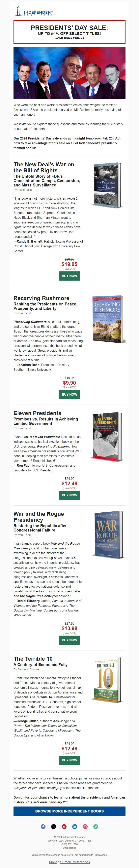The width and height of the screenshot is (139, 868).
Task: Click Buy Now under Recarving Rushmore
Action: click(69, 395)
